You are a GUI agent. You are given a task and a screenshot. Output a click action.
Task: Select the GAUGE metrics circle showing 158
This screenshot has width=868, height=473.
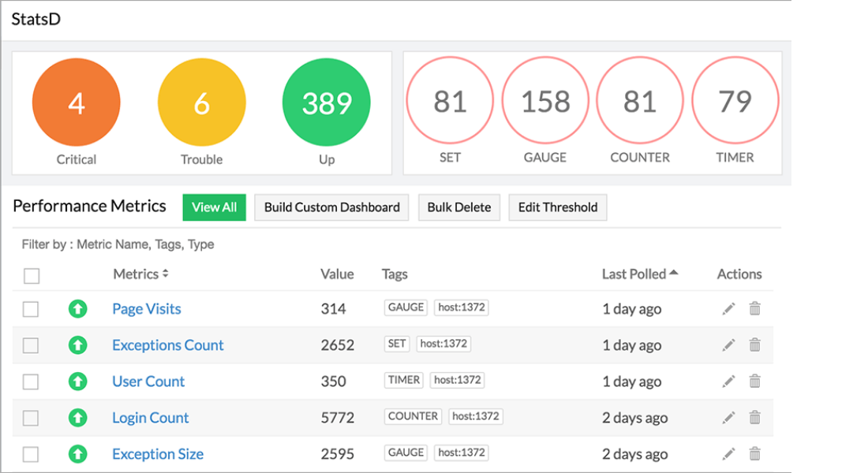545,101
